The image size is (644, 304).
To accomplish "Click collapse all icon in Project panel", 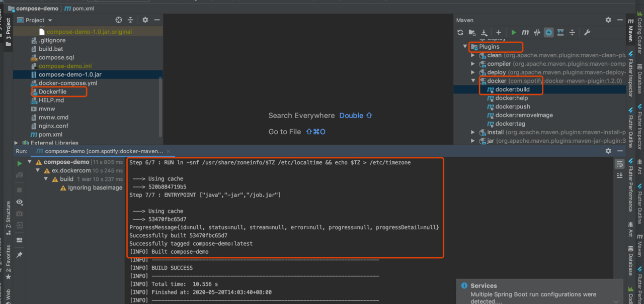I will pos(130,20).
